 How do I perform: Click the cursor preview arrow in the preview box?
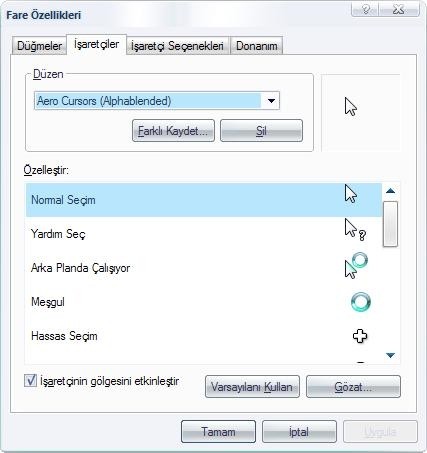click(351, 107)
